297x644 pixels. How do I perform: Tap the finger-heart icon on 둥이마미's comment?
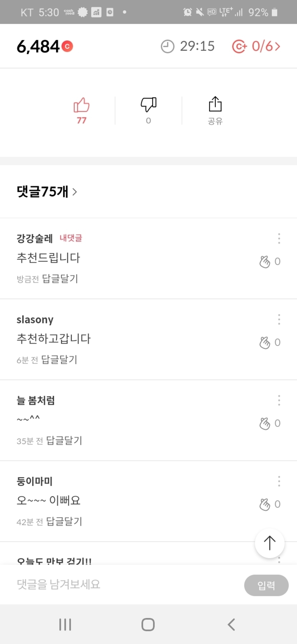(x=265, y=505)
